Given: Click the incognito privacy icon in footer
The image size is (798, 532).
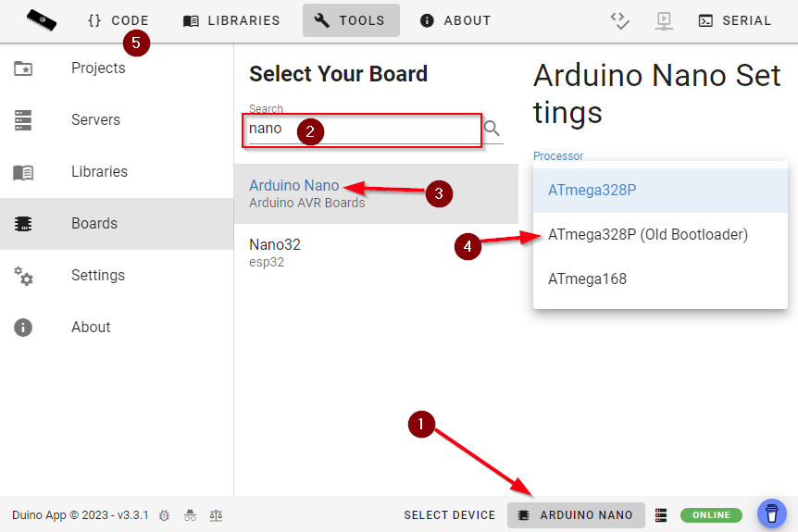Looking at the screenshot, I should point(190,515).
